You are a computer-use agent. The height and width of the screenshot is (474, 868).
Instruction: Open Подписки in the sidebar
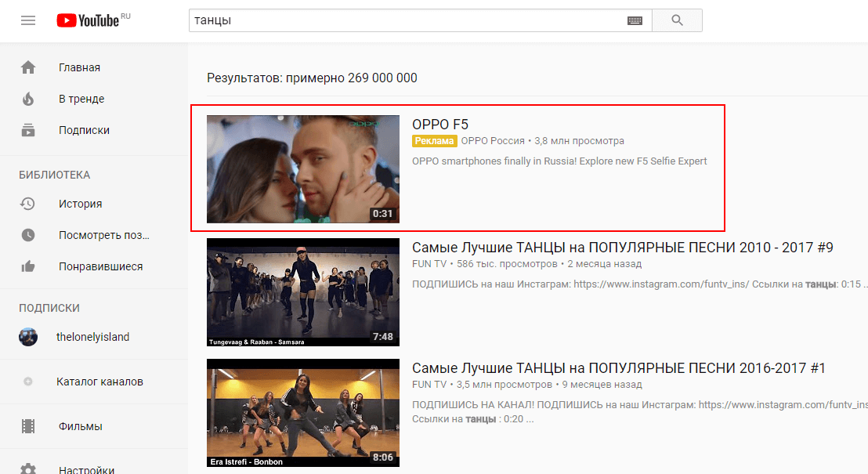[84, 130]
